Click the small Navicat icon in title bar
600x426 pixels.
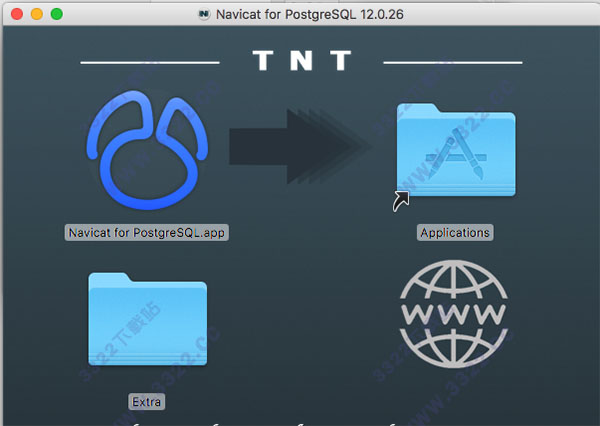click(204, 15)
